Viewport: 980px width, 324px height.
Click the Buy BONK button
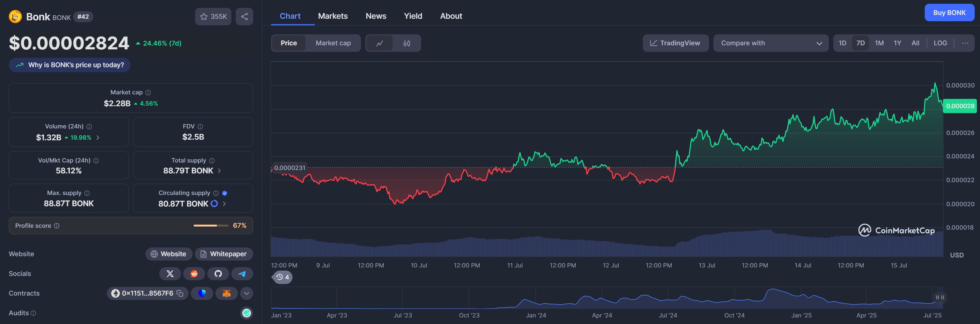[949, 12]
